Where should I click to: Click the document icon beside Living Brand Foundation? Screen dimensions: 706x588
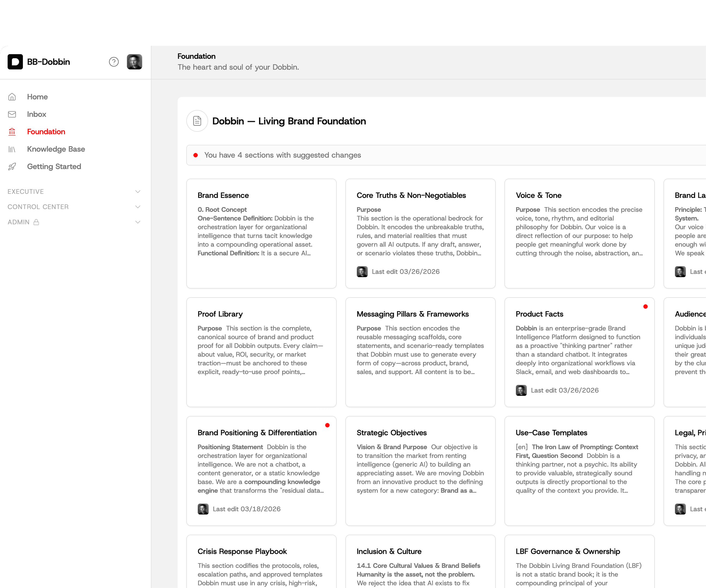197,121
